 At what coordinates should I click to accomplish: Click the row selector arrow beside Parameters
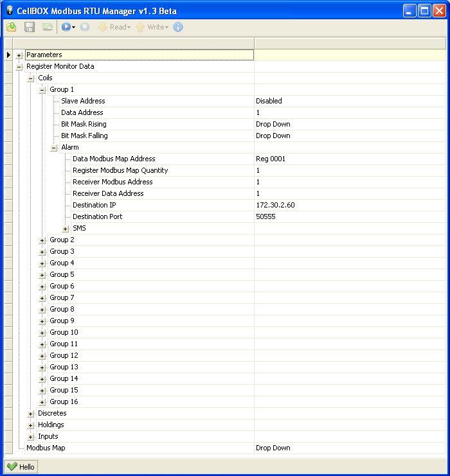point(8,55)
